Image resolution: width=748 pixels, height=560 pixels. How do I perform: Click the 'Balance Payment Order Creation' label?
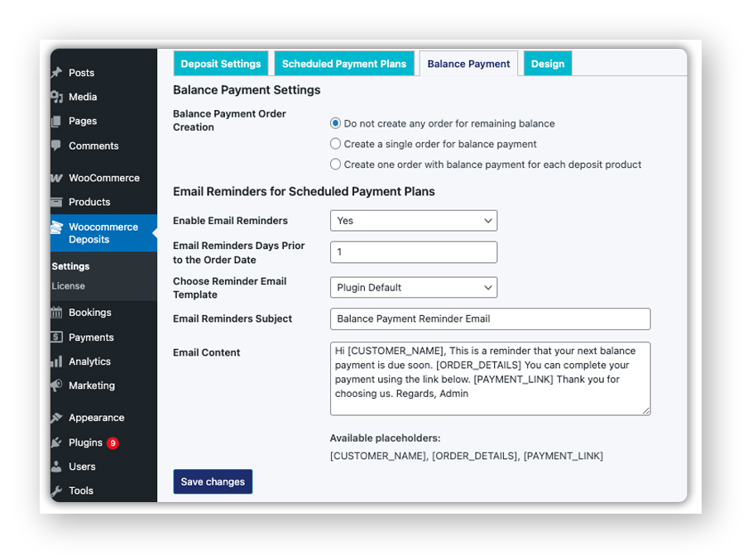(229, 121)
